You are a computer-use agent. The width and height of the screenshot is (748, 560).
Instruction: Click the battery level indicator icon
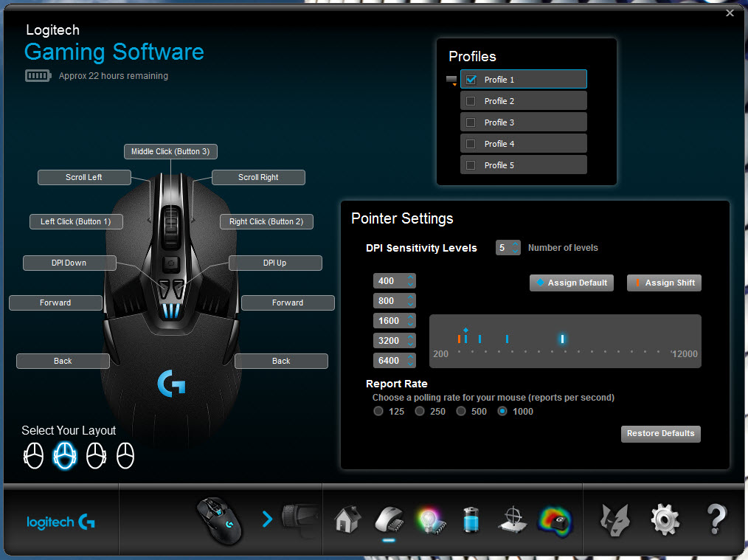38,76
